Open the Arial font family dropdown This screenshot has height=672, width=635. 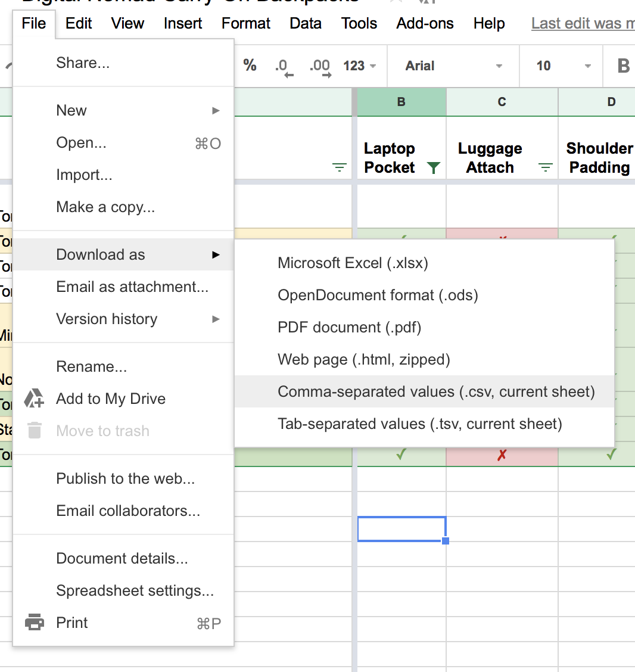pos(453,66)
